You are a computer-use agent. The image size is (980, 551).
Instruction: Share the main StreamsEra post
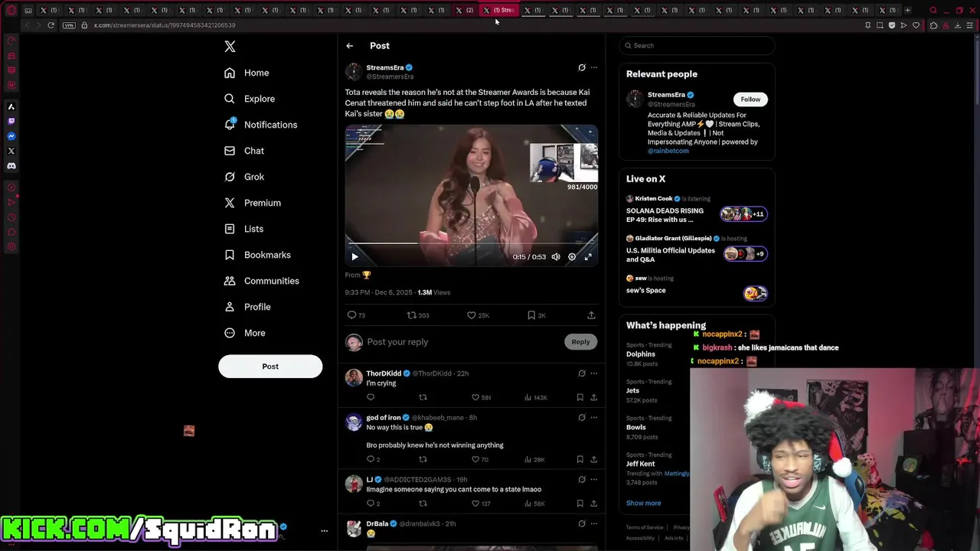(x=591, y=315)
